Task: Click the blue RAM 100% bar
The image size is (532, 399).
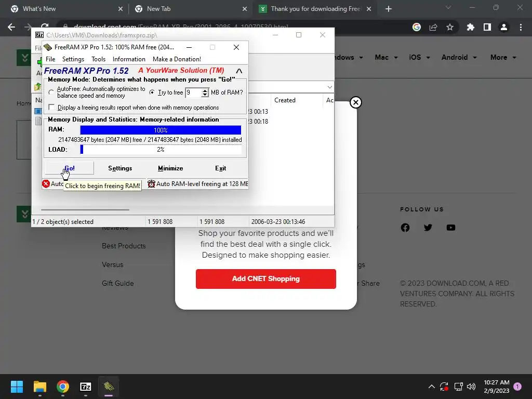Action: (x=161, y=130)
